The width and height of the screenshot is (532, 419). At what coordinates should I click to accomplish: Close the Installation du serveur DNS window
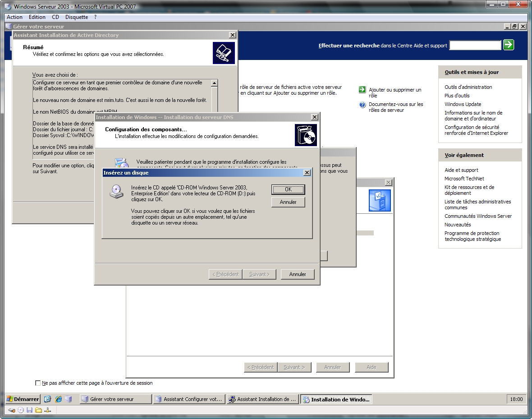pos(315,117)
